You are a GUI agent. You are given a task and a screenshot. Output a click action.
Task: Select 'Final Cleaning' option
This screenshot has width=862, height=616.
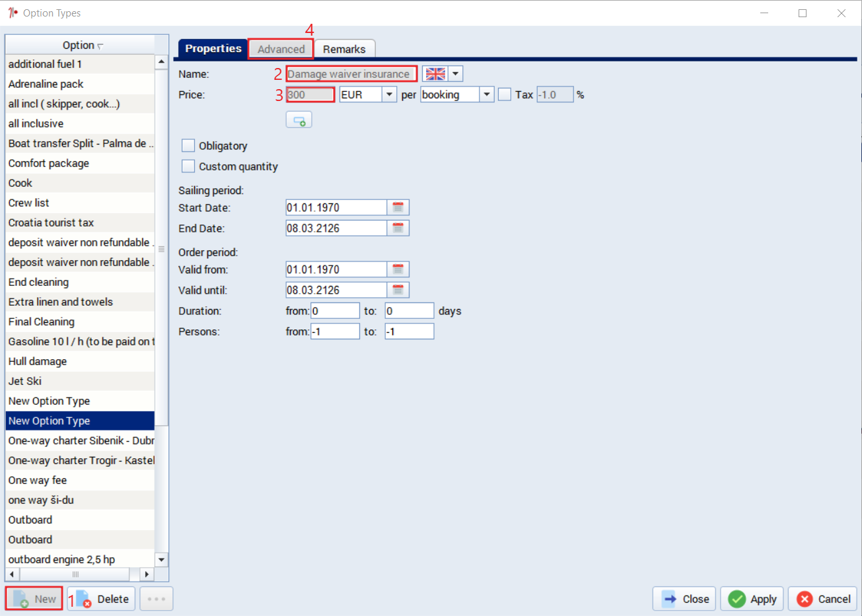tap(80, 322)
